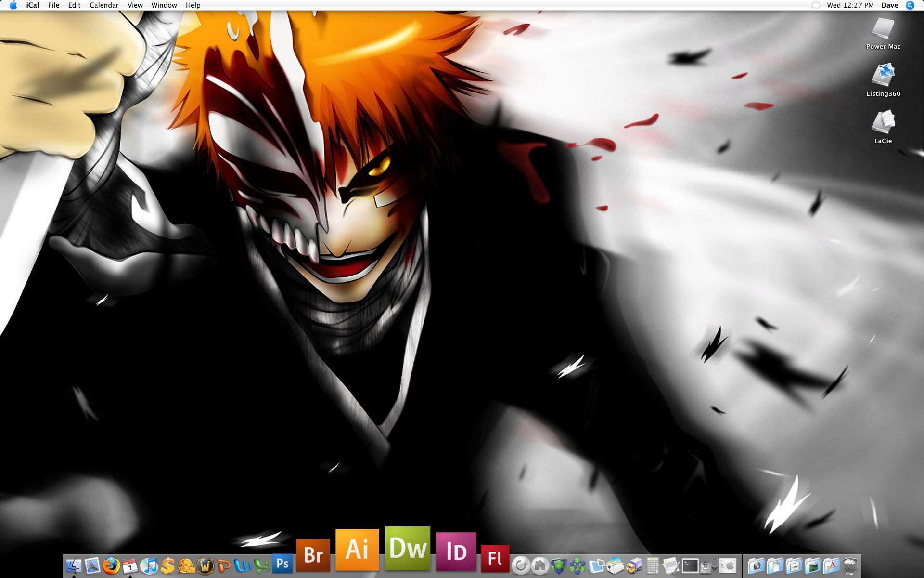The height and width of the screenshot is (578, 924).
Task: Open the Applications folder in the Dock
Action: (831, 566)
